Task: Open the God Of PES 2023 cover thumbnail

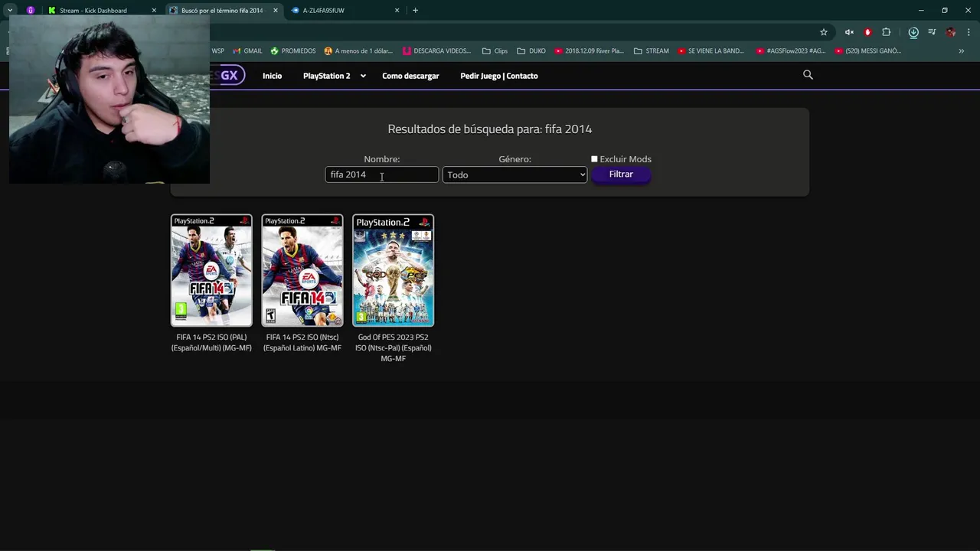Action: 393,270
